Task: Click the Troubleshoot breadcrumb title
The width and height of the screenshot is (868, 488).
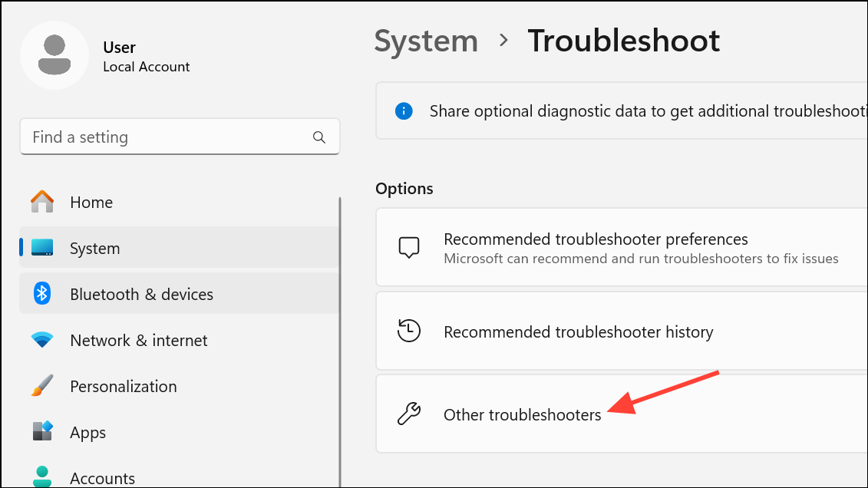Action: [623, 41]
